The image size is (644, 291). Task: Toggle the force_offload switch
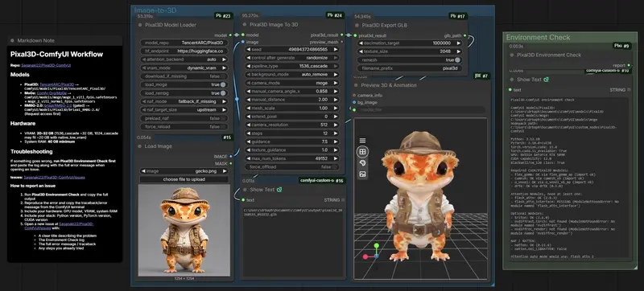[334, 167]
